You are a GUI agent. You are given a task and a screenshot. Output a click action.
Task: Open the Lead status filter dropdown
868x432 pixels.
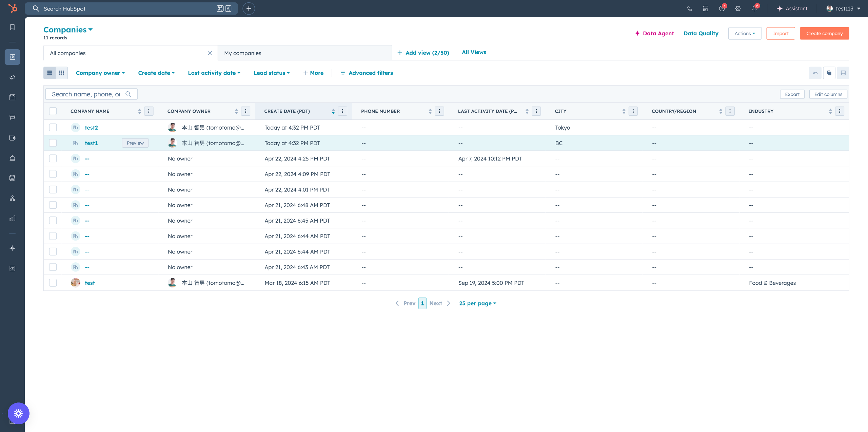click(x=272, y=73)
